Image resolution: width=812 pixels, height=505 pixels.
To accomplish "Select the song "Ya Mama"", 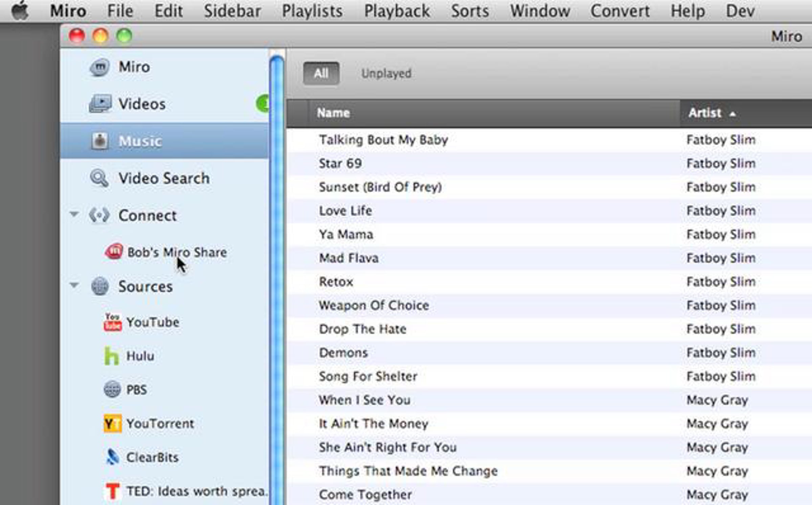I will pos(346,234).
